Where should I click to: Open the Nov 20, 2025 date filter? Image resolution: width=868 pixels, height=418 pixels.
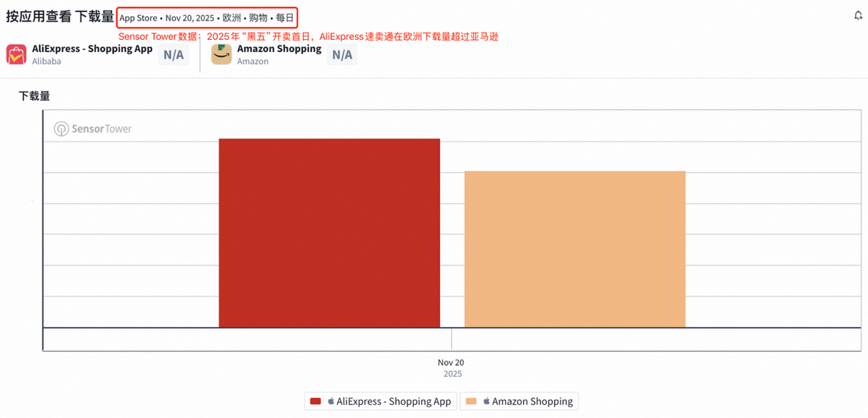pyautogui.click(x=190, y=18)
